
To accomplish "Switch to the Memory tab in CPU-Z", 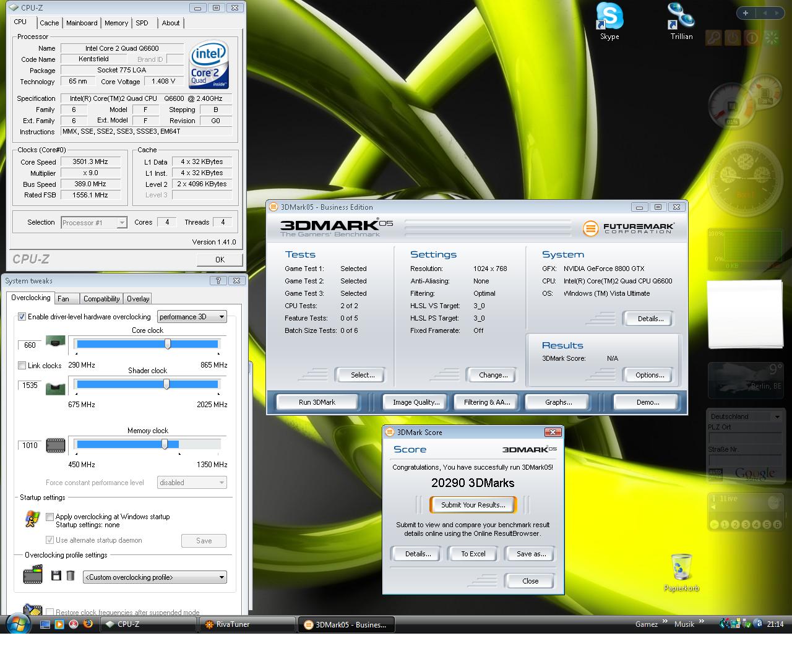I will click(116, 23).
